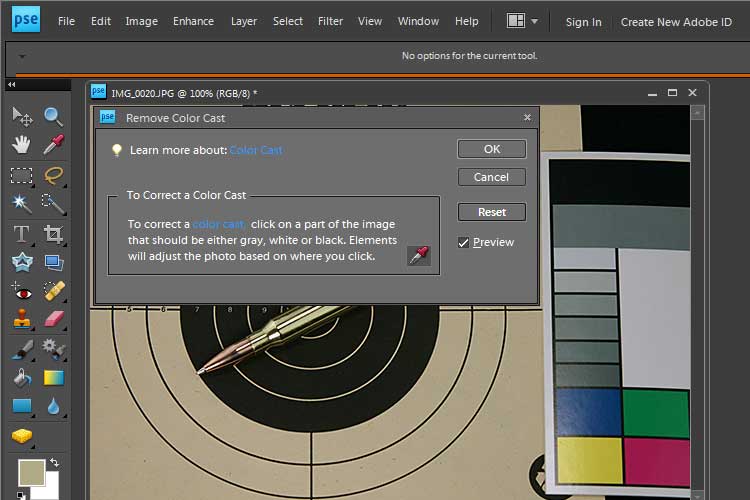Select the Blur water drop tool
Viewport: 750px width, 500px height.
[x=54, y=406]
